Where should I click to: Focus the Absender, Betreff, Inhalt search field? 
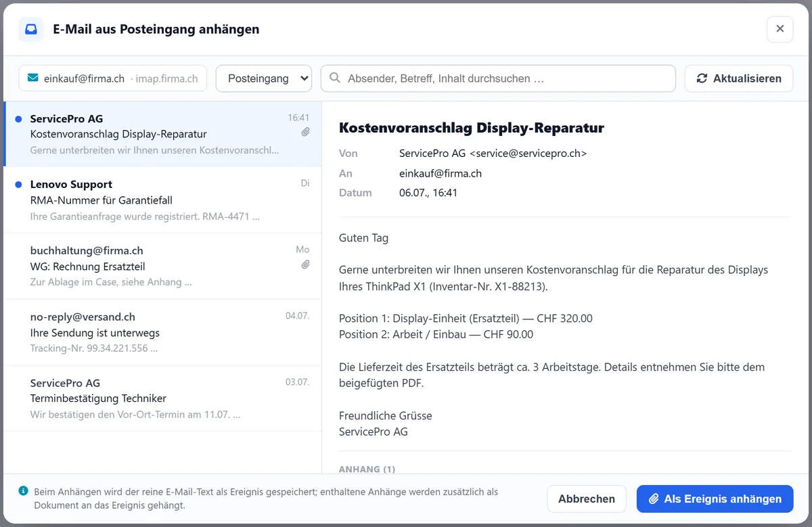coord(498,78)
